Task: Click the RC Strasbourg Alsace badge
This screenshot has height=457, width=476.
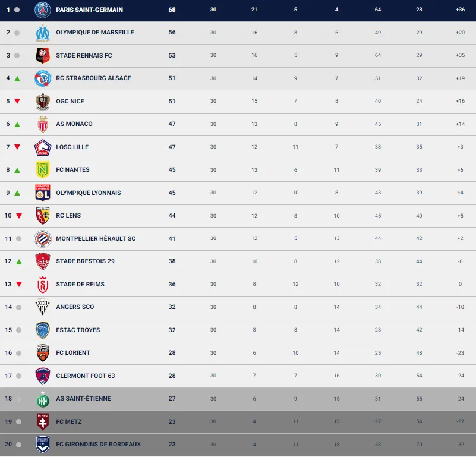Action: tap(42, 78)
